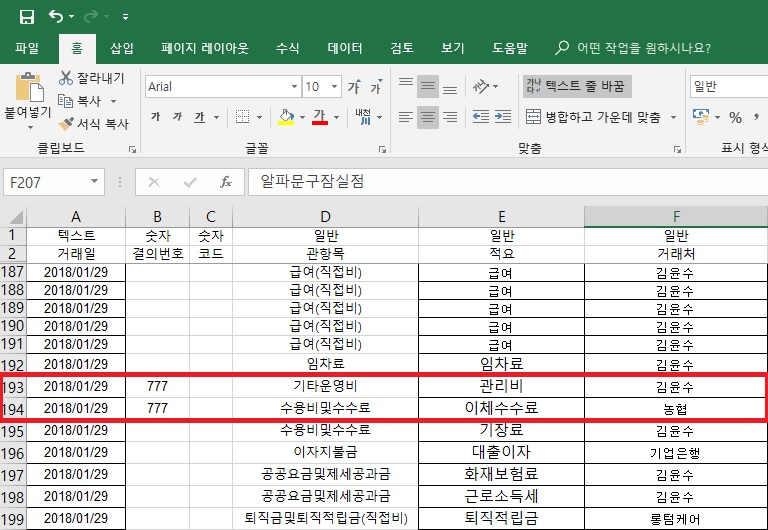768x530 pixels.
Task: Open the Arial font name dropdown
Action: 221,87
